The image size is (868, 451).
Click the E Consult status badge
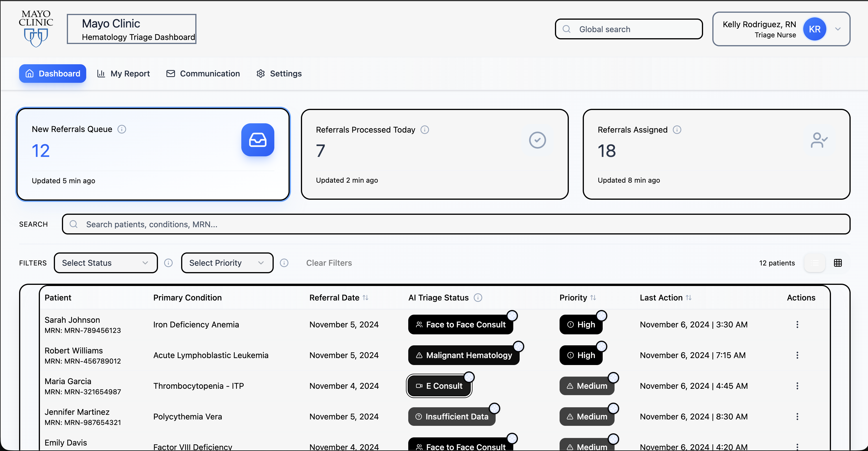(x=439, y=386)
